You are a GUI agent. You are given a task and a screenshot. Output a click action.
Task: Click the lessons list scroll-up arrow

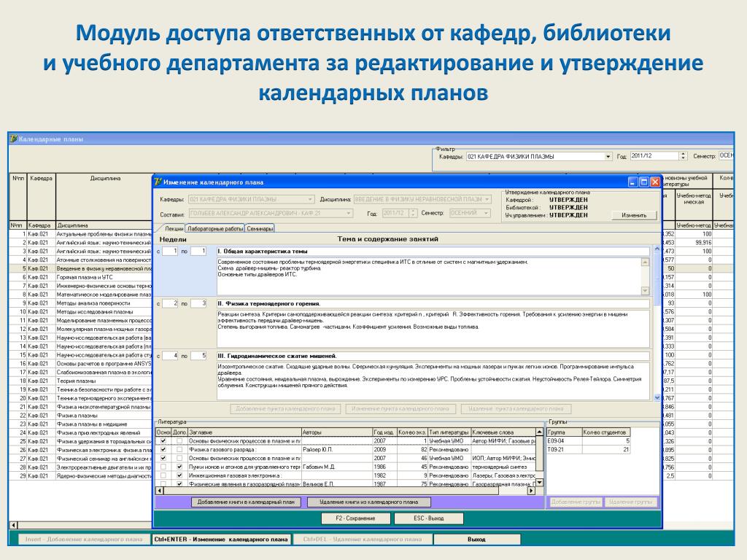(657, 249)
